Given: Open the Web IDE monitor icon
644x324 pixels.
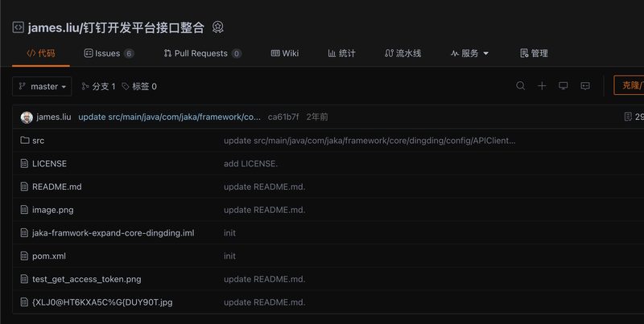Looking at the screenshot, I should click(563, 86).
